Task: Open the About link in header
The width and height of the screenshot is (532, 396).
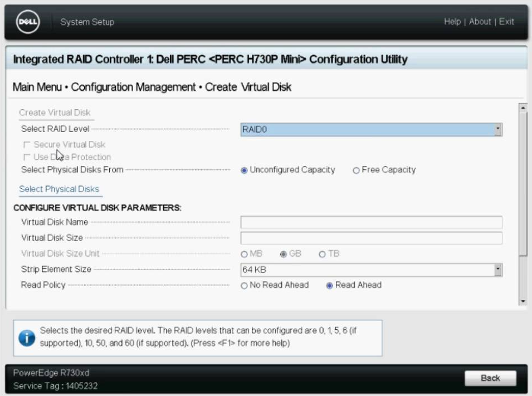Action: 480,22
